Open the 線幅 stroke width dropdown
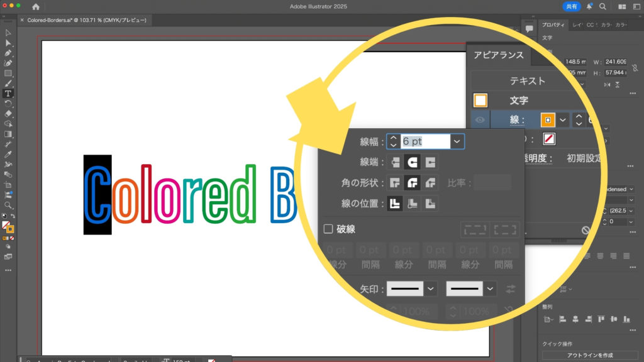Image resolution: width=644 pixels, height=362 pixels. coord(458,142)
